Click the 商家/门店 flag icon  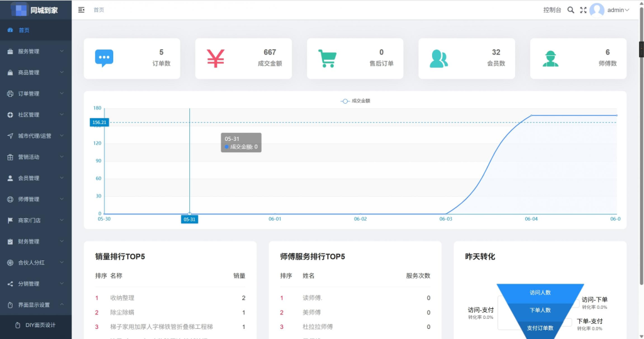pos(10,220)
